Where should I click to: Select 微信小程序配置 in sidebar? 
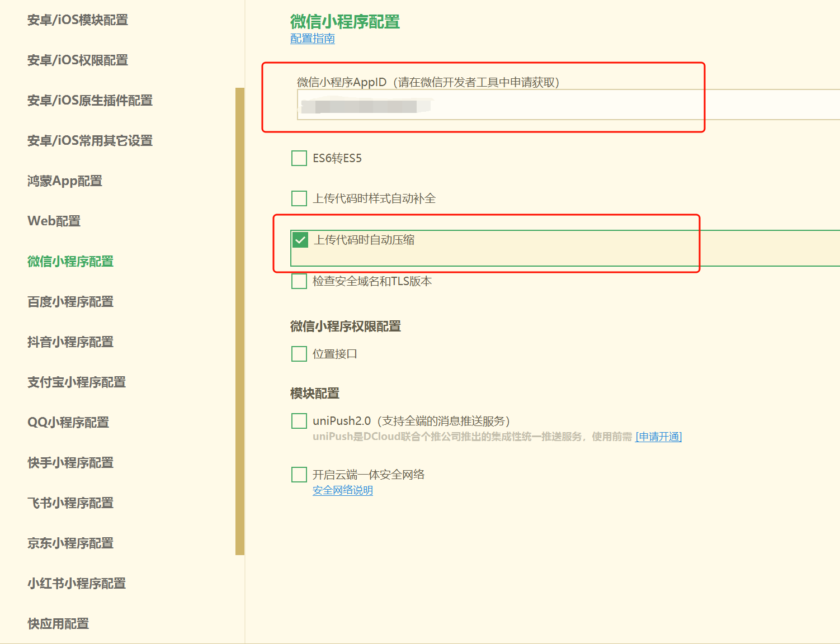coord(70,262)
